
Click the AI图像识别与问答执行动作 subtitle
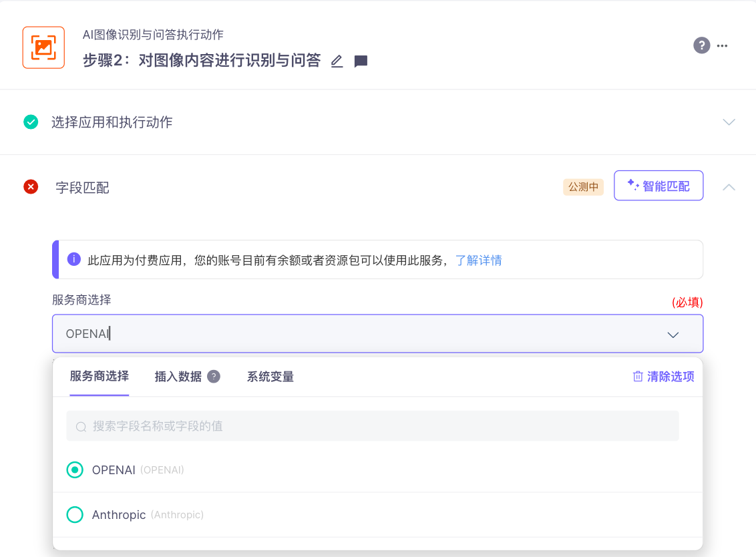pos(153,35)
